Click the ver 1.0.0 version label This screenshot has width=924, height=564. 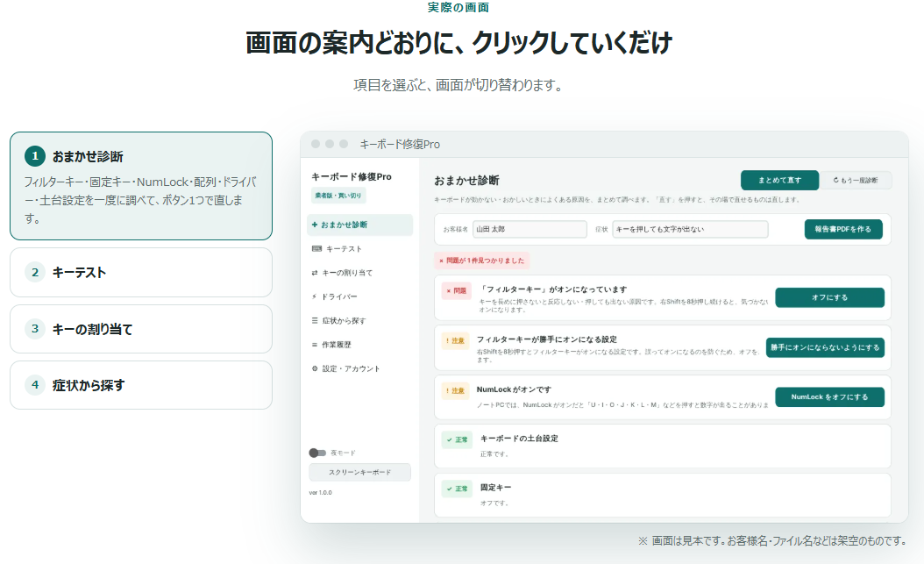pos(321,493)
